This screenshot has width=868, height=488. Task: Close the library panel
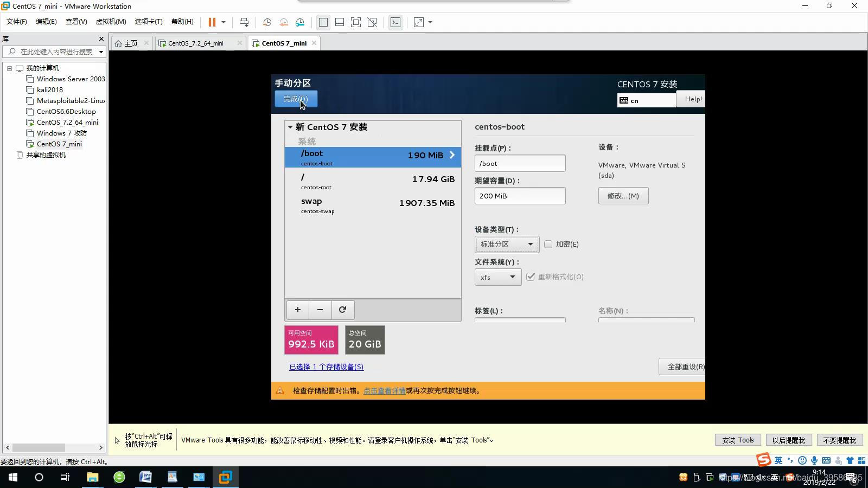coord(101,38)
